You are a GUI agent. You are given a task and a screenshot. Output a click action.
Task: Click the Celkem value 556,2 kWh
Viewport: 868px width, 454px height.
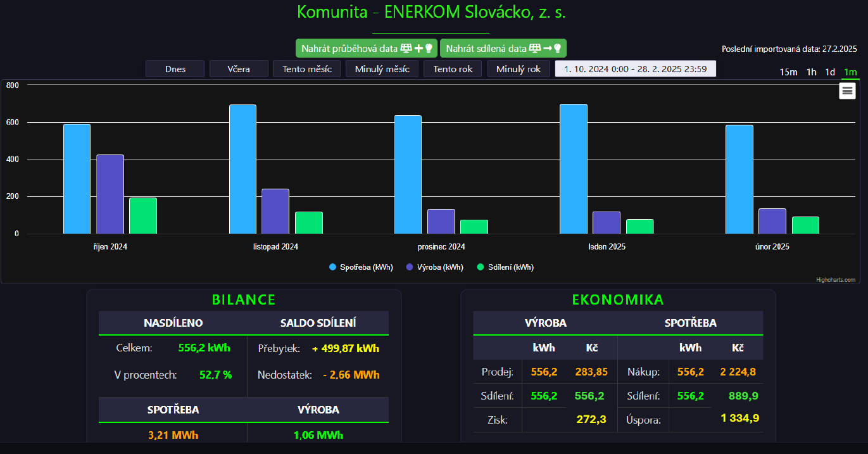(x=204, y=348)
